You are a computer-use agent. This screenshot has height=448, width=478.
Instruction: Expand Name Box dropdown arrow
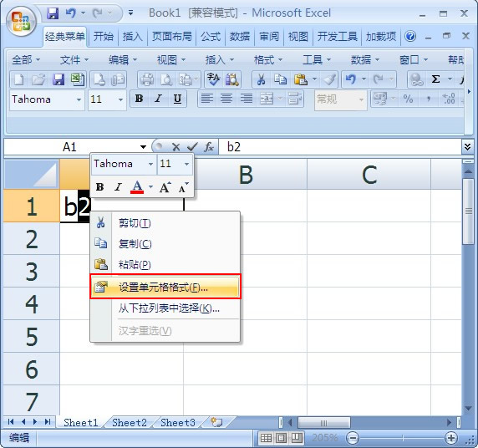point(143,147)
